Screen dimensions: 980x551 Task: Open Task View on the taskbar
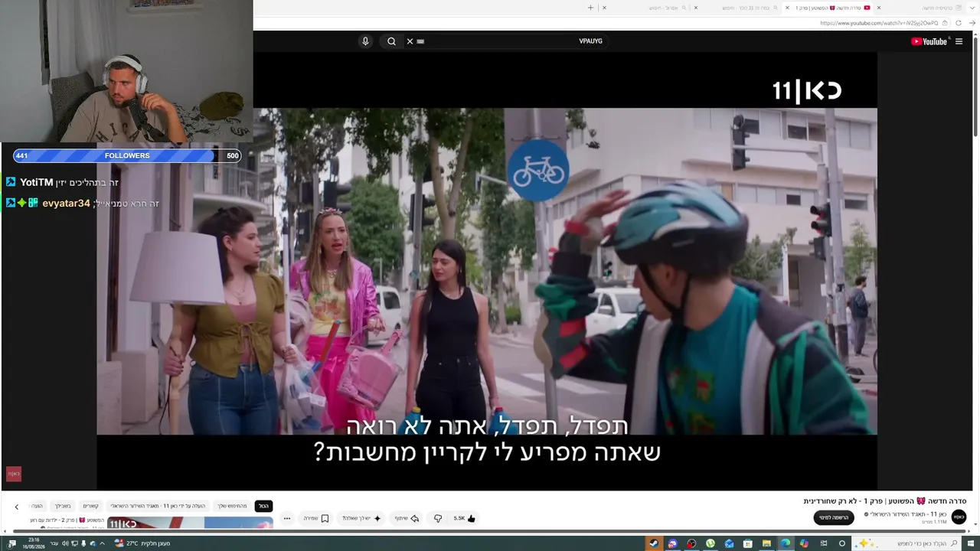[x=824, y=543]
